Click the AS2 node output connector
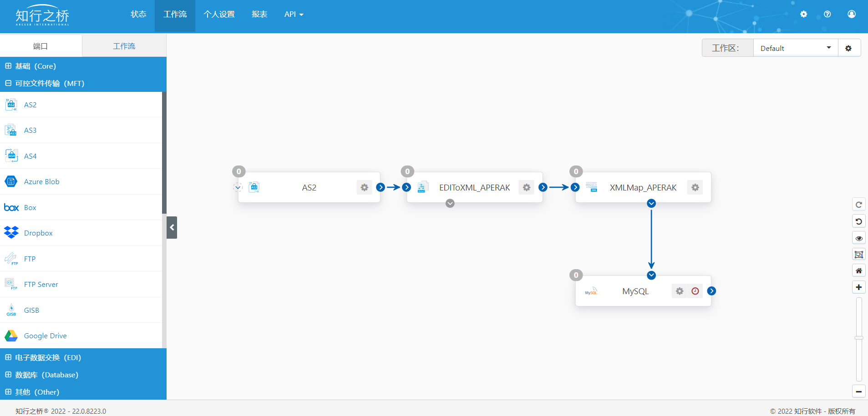 (x=381, y=187)
